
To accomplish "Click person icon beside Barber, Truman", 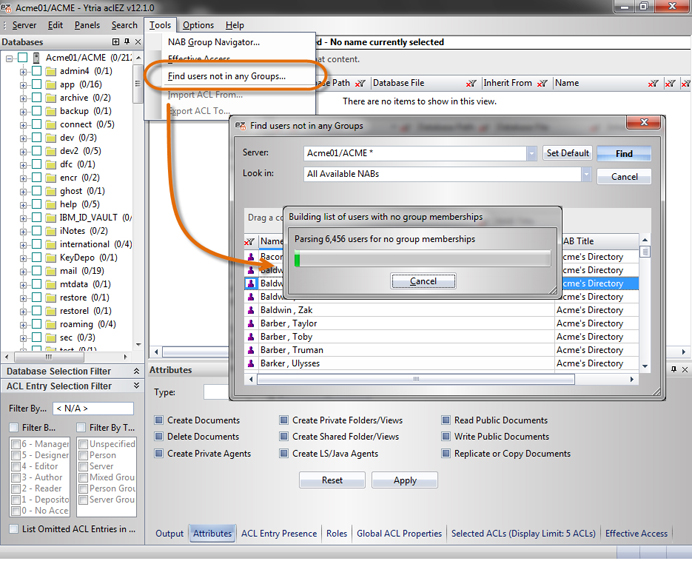I will click(x=251, y=350).
